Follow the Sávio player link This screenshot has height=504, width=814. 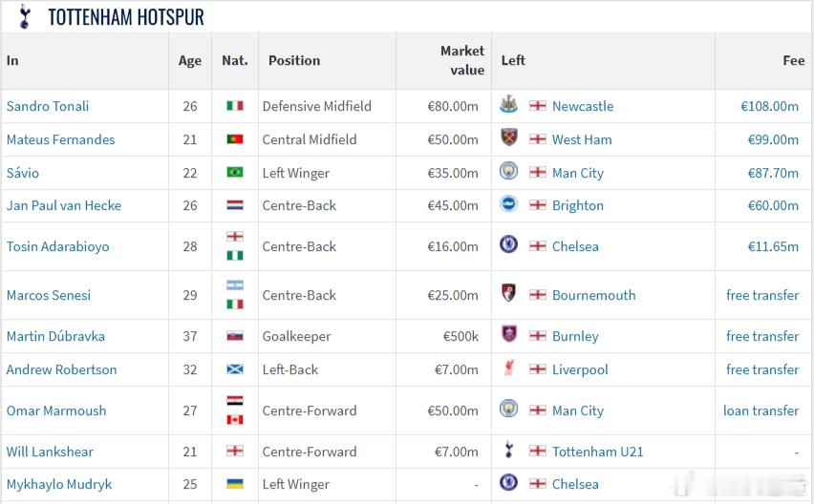point(23,173)
